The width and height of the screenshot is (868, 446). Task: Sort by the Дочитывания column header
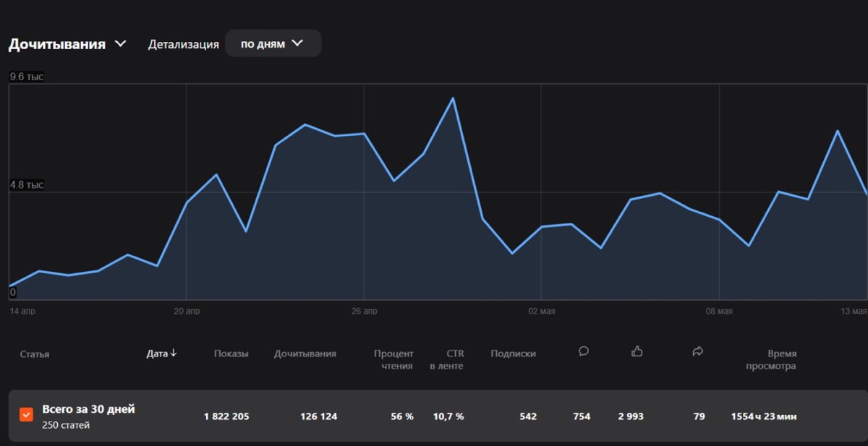point(305,353)
